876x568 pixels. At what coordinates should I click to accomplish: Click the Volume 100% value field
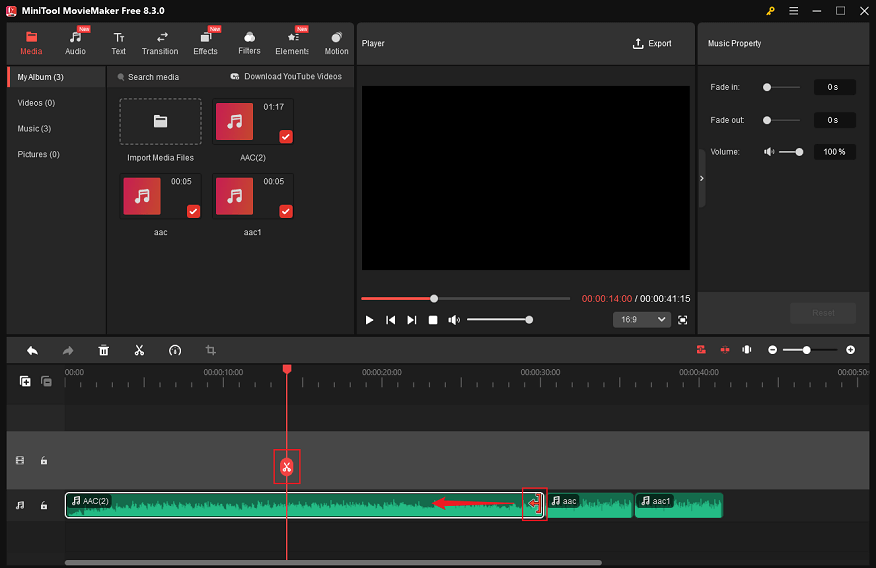pos(834,152)
